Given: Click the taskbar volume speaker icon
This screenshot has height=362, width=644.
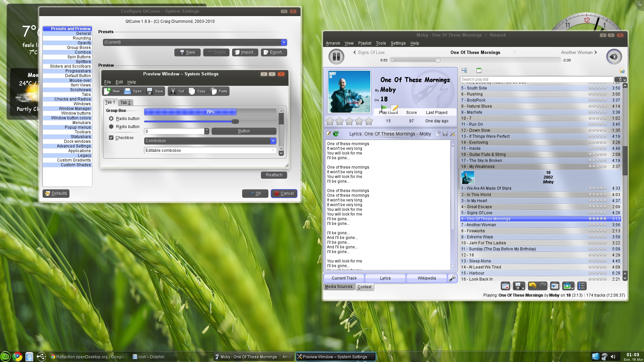Looking at the screenshot, I should [613, 357].
